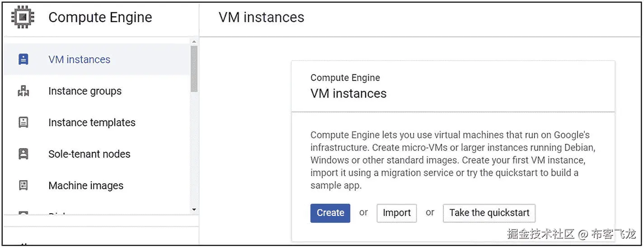The width and height of the screenshot is (644, 248).
Task: Click the VM instances sidebar icon
Action: (23, 59)
